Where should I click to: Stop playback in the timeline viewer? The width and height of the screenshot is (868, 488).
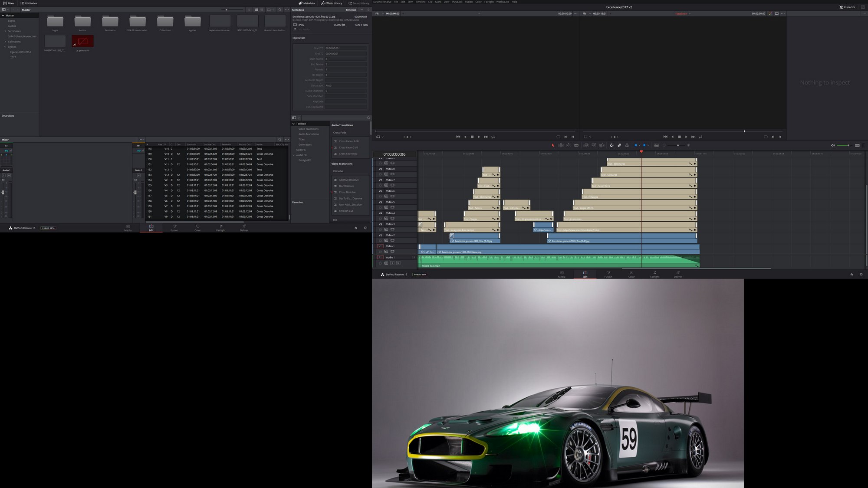coord(679,137)
